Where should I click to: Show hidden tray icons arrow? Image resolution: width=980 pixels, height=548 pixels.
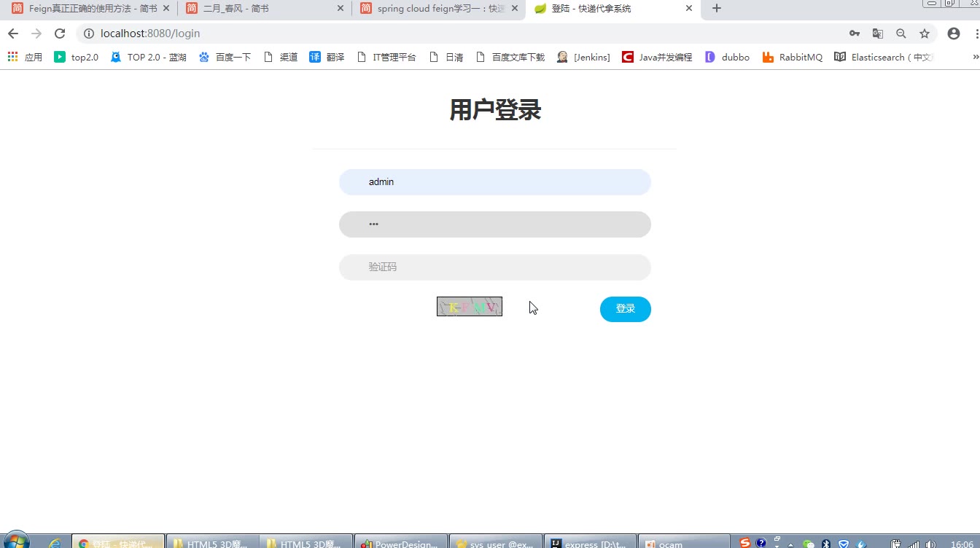790,544
